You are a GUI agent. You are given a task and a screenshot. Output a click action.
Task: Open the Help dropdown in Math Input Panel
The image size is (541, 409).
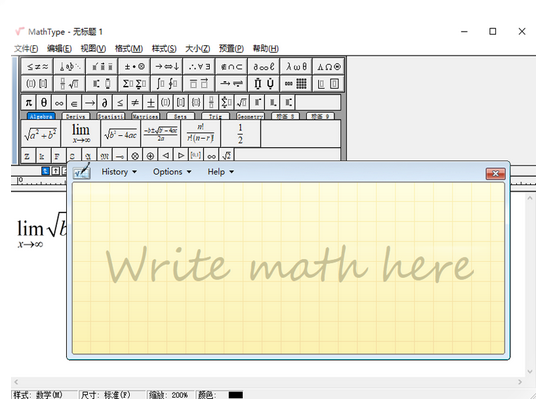(x=220, y=172)
